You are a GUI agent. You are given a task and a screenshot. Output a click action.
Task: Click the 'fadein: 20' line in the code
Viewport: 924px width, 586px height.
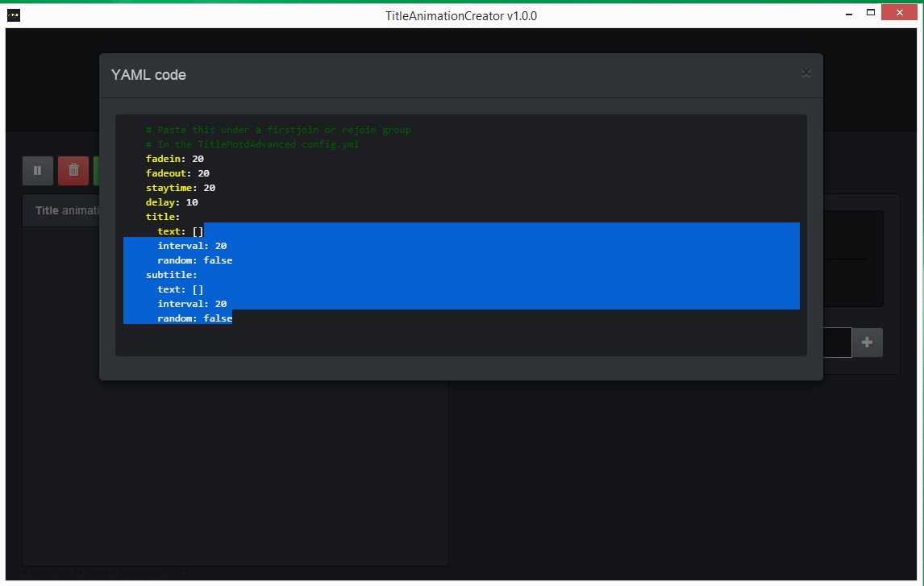pos(174,159)
